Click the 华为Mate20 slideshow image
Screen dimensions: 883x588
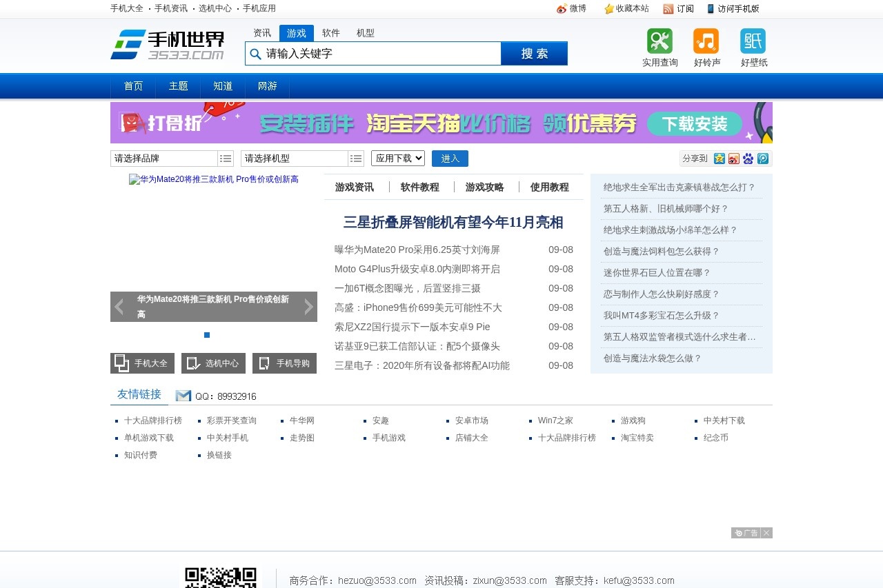214,179
